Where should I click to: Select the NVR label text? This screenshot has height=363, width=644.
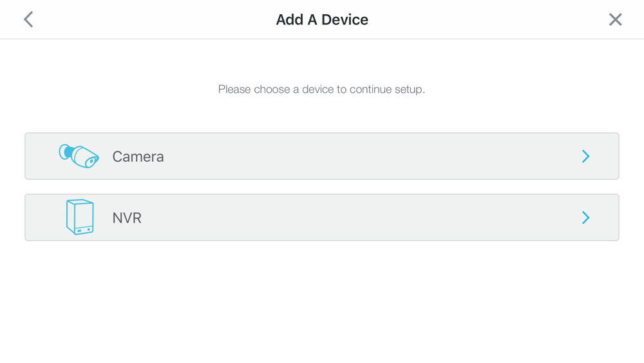[x=127, y=218]
